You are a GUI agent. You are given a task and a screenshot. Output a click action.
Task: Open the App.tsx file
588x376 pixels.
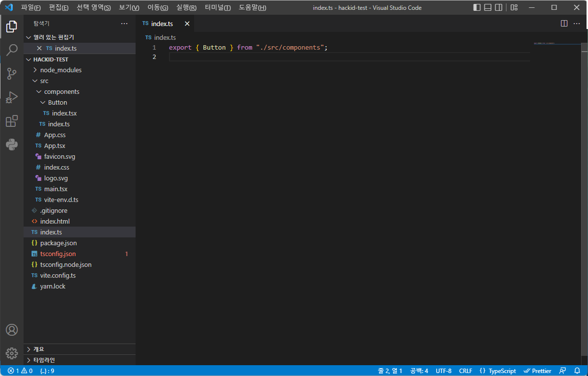click(x=80, y=145)
